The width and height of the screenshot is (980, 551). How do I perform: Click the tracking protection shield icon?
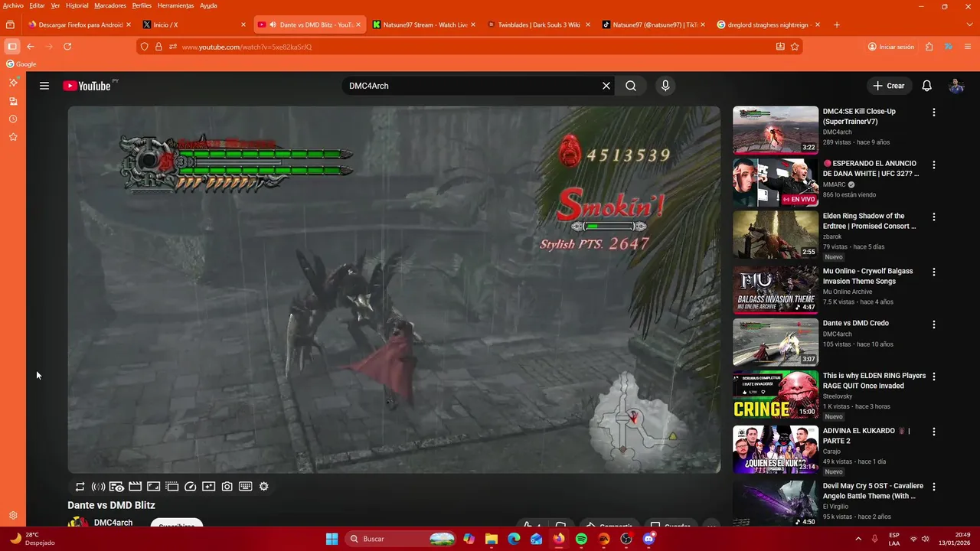click(x=145, y=47)
